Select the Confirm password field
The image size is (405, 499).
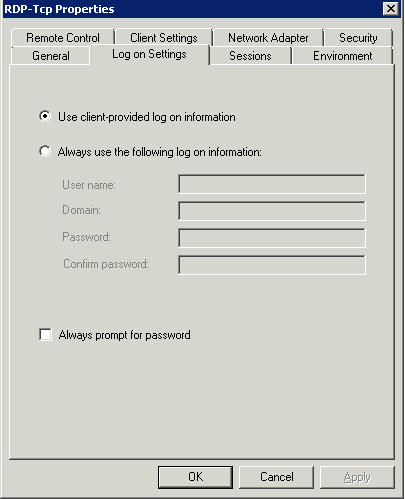(272, 265)
